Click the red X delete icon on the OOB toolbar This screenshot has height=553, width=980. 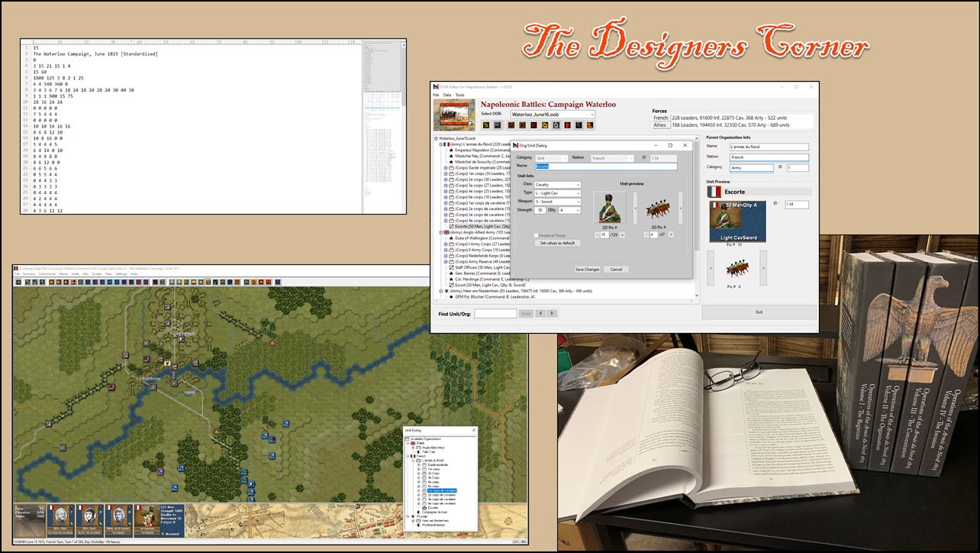[534, 125]
